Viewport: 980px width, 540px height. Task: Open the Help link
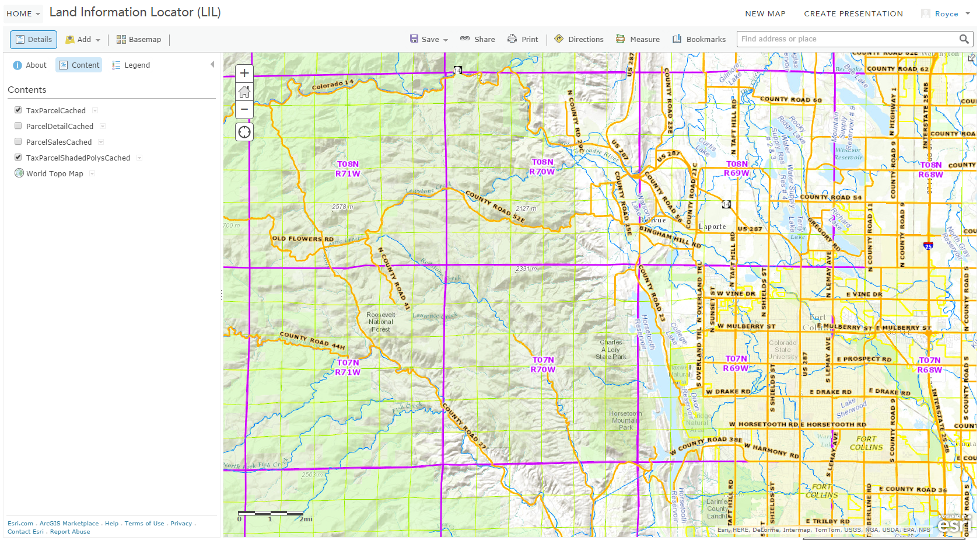(x=111, y=524)
